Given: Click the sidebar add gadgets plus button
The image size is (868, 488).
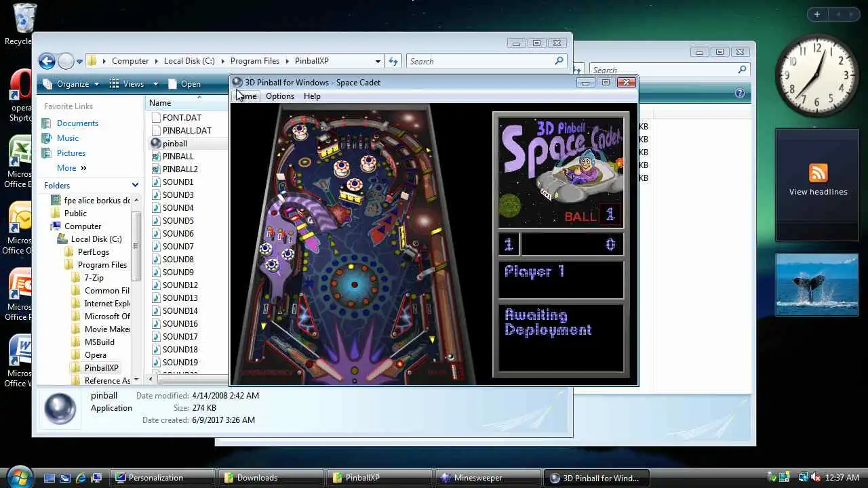Looking at the screenshot, I should pos(817,14).
